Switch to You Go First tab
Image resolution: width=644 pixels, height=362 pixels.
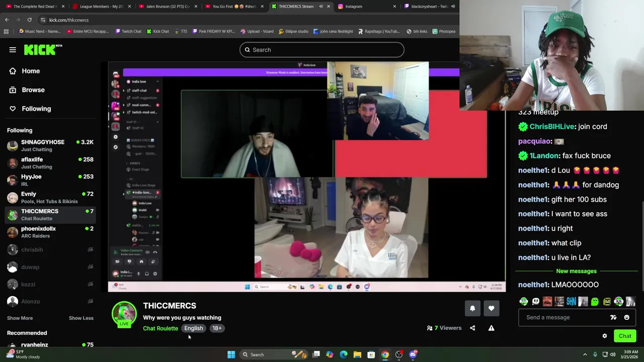233,7
